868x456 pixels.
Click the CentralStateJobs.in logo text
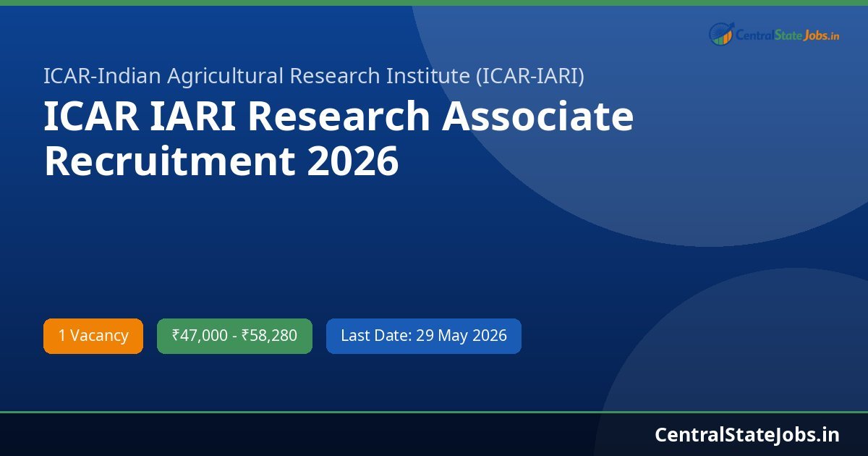coord(787,34)
